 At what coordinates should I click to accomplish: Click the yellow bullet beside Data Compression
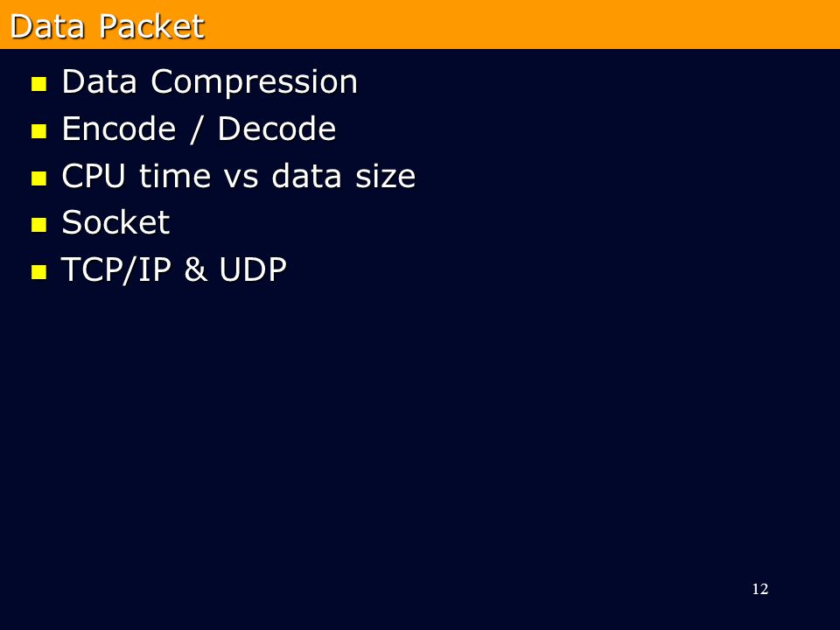point(39,84)
